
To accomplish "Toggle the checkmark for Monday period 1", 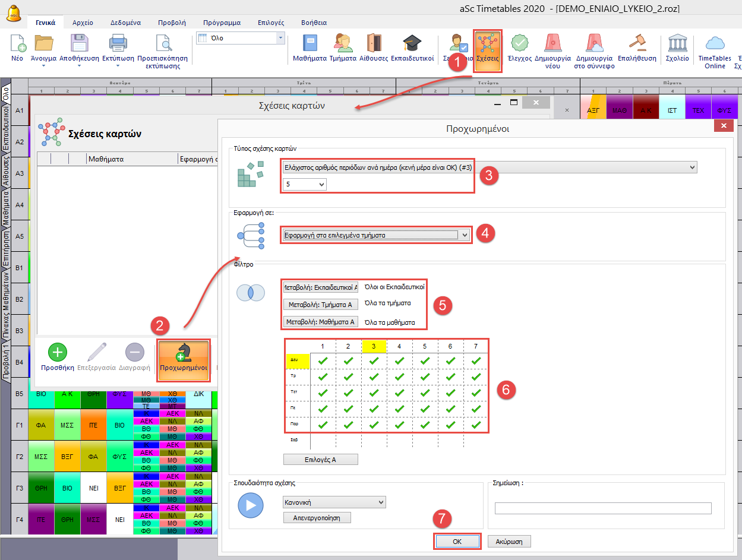I will pos(323,360).
